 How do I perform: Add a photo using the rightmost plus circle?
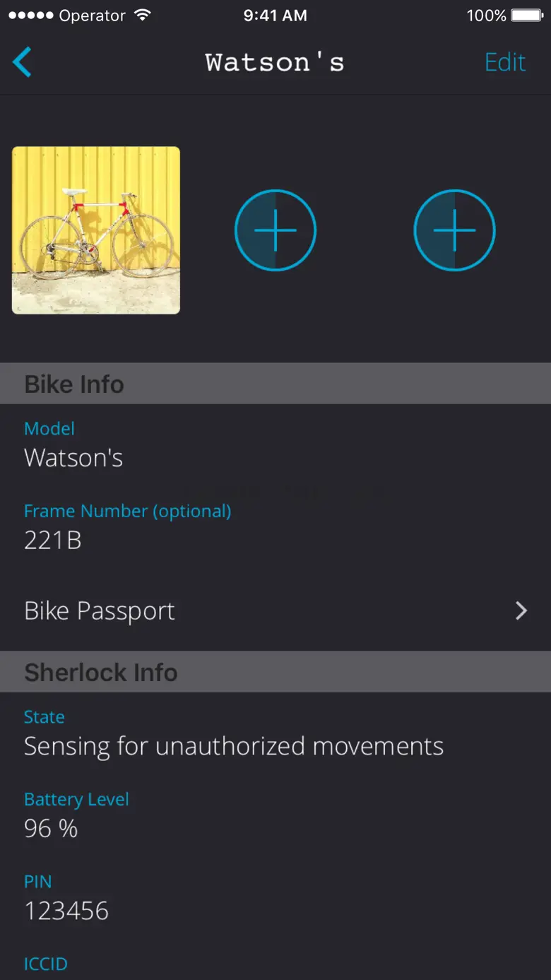coord(454,230)
